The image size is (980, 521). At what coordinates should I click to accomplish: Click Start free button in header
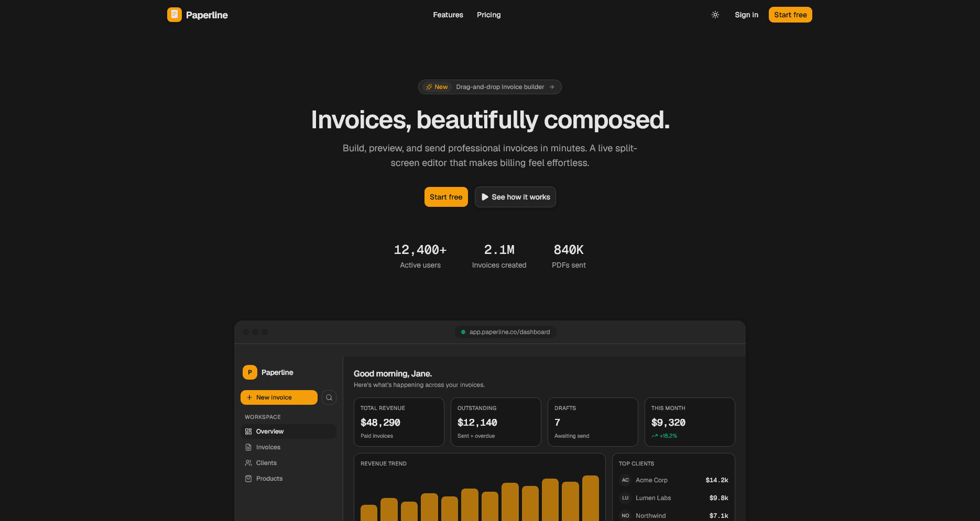coord(790,15)
